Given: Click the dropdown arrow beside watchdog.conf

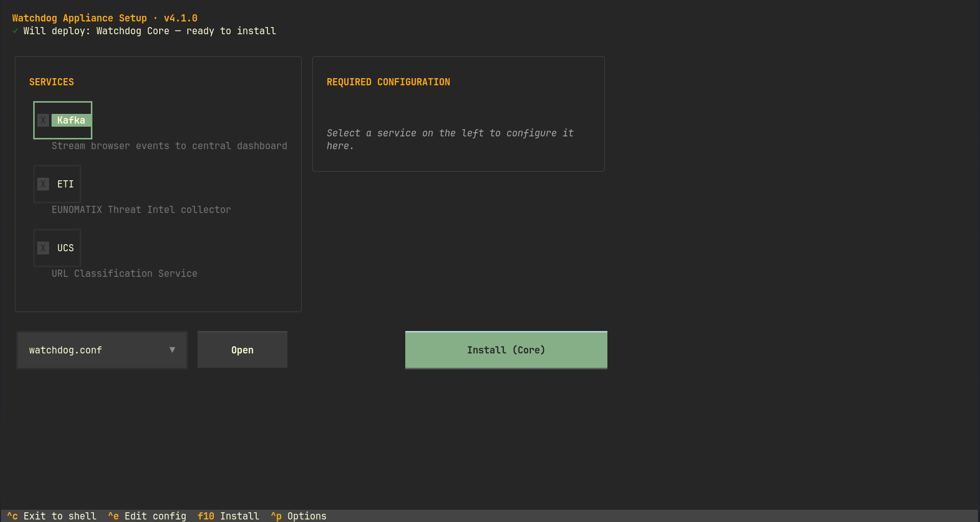Looking at the screenshot, I should pos(172,350).
